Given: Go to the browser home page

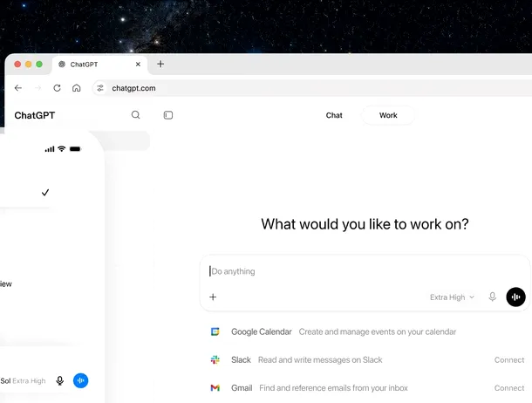Looking at the screenshot, I should pyautogui.click(x=77, y=88).
